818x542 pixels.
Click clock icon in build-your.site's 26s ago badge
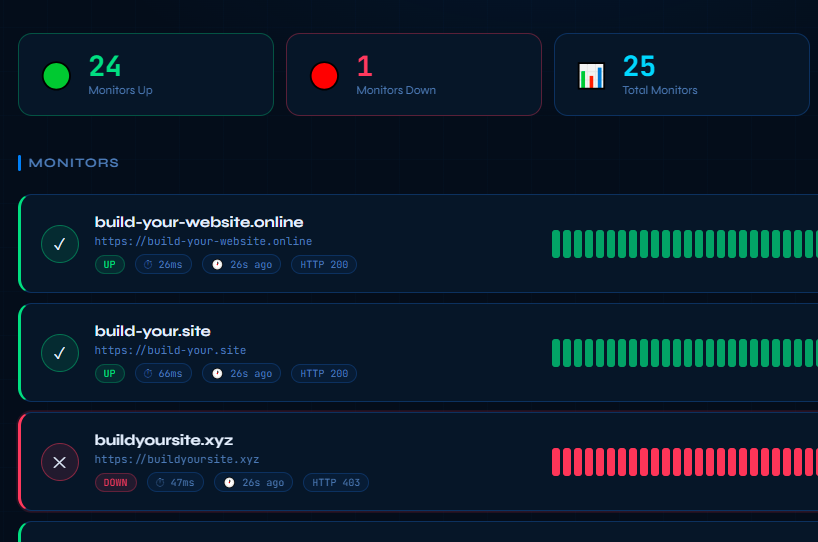pyautogui.click(x=217, y=374)
